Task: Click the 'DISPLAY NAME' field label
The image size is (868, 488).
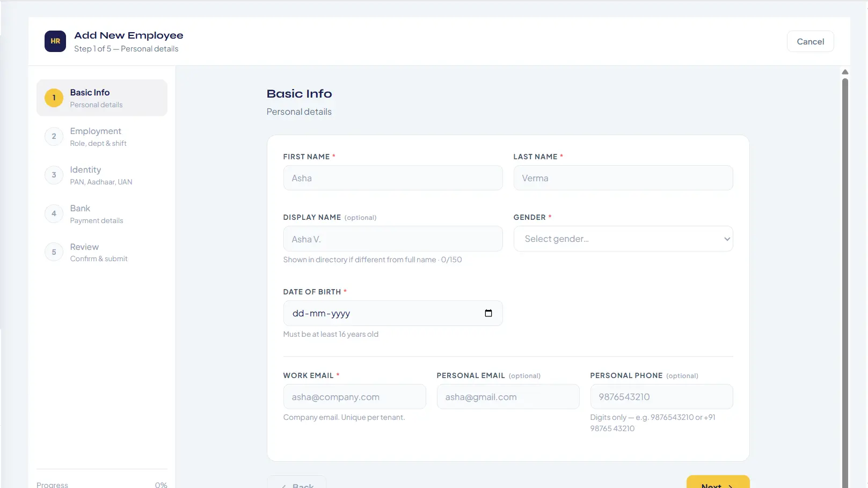Action: 312,217
